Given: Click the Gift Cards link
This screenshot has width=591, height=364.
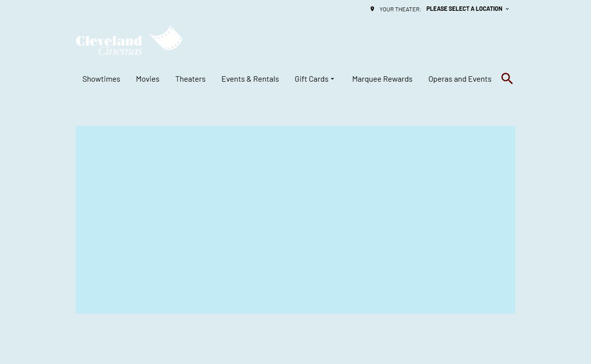Looking at the screenshot, I should coord(311,79).
